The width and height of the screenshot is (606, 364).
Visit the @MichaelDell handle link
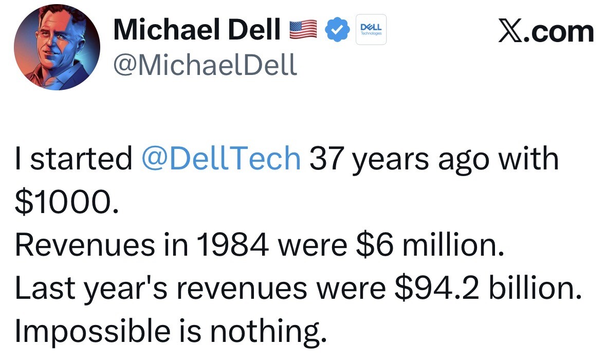click(205, 64)
